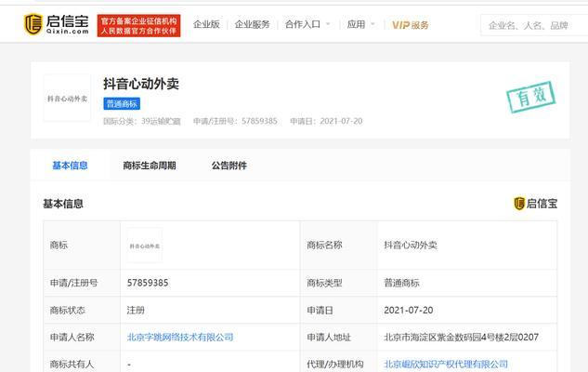Viewport: 588px width, 372px height.
Task: Open applicant 北京字跳网络技术有限公司 link
Action: (180, 337)
